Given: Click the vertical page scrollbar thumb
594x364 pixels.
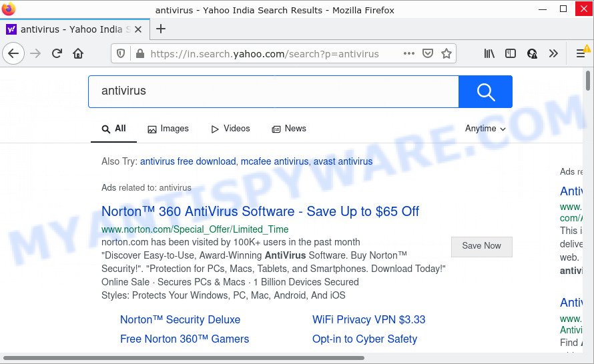Looking at the screenshot, I should pyautogui.click(x=588, y=81).
